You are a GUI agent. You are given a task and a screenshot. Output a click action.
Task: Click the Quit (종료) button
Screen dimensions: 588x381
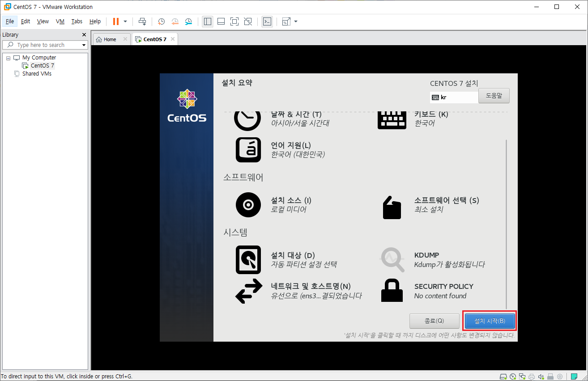click(x=434, y=321)
